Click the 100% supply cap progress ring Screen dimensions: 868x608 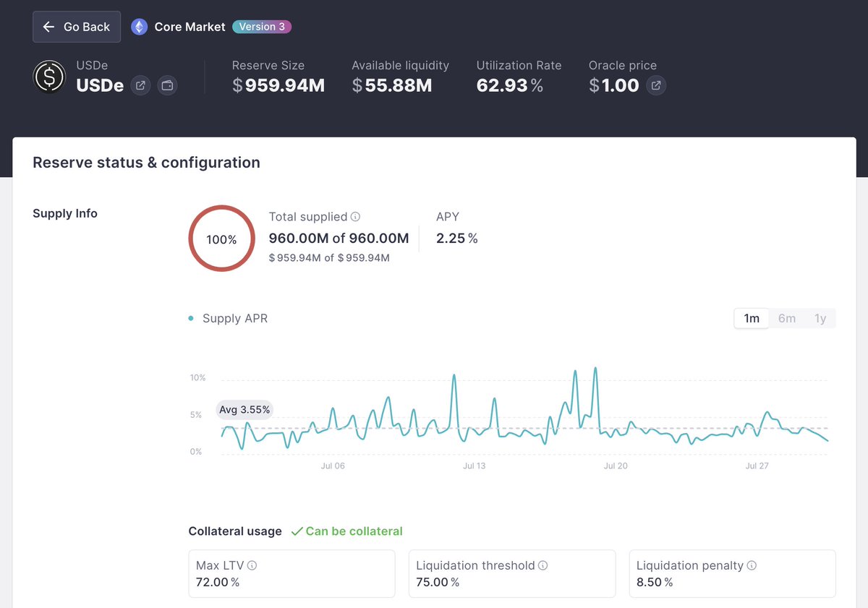pyautogui.click(x=221, y=239)
